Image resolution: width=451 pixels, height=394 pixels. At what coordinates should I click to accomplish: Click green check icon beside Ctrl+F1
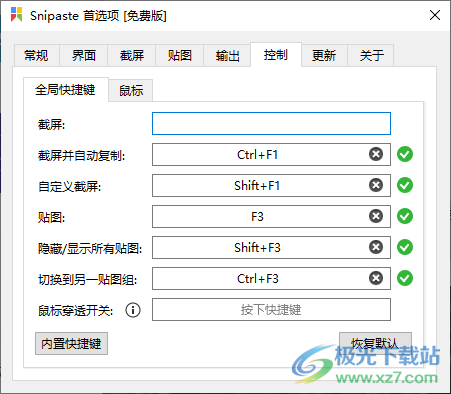click(x=405, y=154)
